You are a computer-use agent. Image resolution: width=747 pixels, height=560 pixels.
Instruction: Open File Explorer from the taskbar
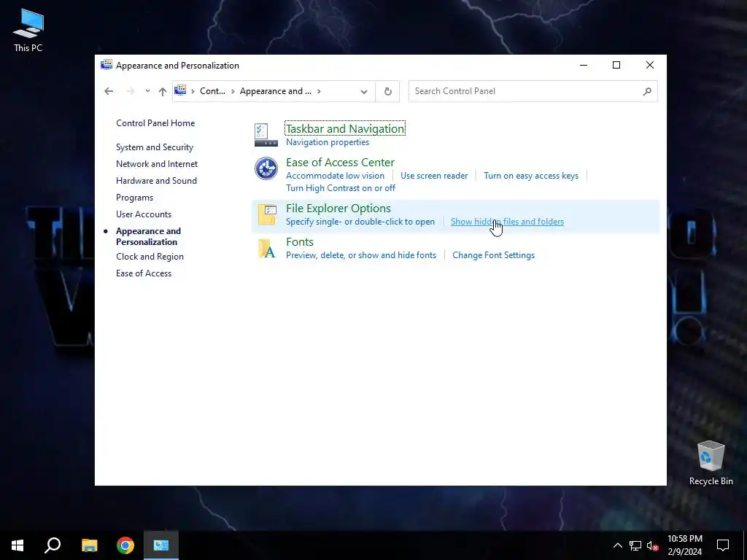pos(89,545)
